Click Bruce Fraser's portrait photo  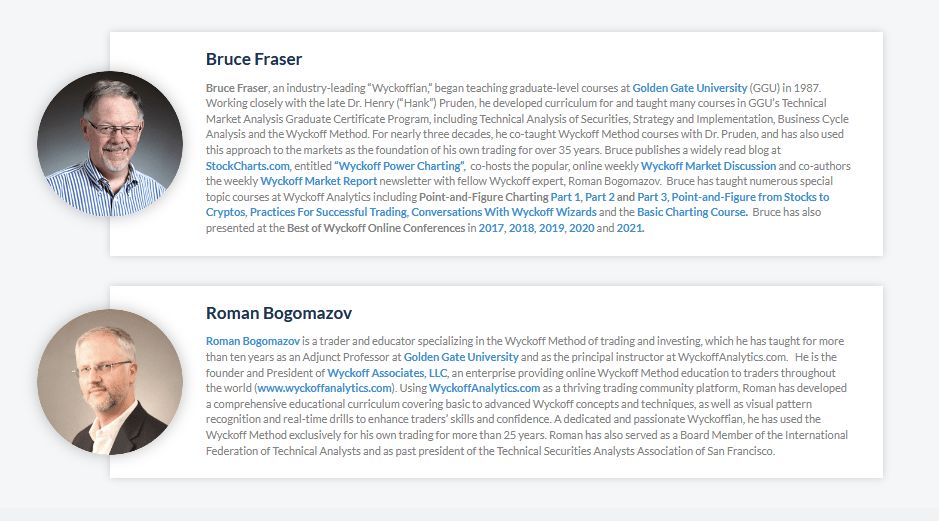[110, 144]
